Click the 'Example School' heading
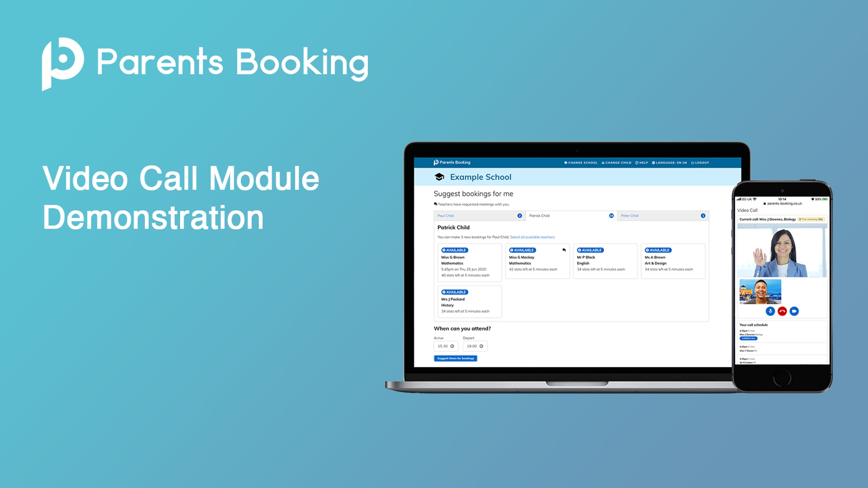Screen dimensions: 868x488 pyautogui.click(x=481, y=177)
